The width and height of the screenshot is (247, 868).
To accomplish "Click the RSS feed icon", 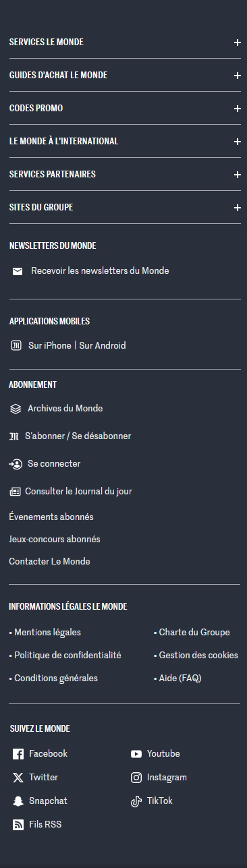I will pyautogui.click(x=18, y=825).
